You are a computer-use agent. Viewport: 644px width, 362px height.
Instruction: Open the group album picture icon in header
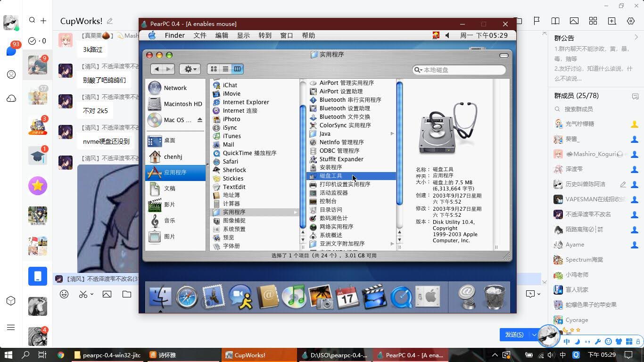tap(574, 21)
